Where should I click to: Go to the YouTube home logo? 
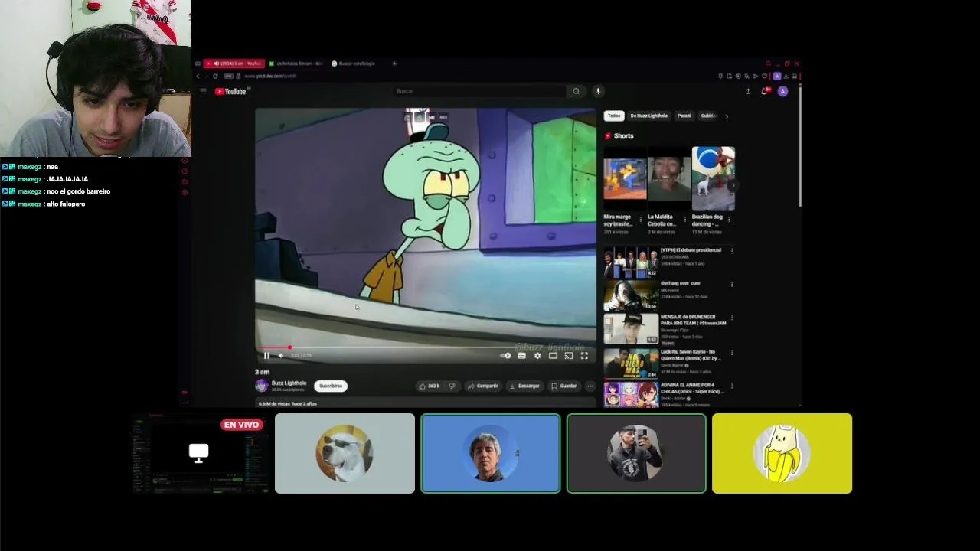tap(230, 91)
